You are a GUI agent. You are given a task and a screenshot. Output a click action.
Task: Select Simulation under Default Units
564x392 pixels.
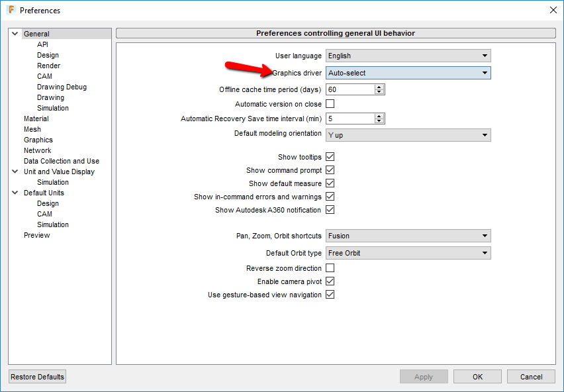[53, 224]
